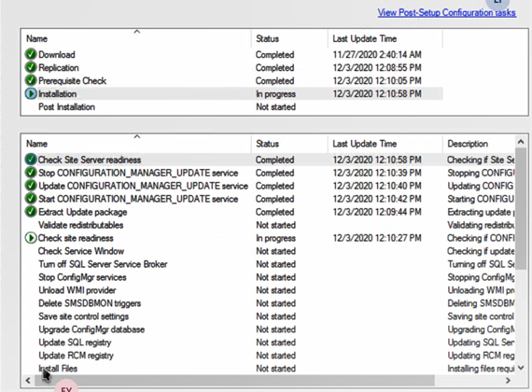
Task: Click Post Installation 'Not started' status
Action: point(275,107)
